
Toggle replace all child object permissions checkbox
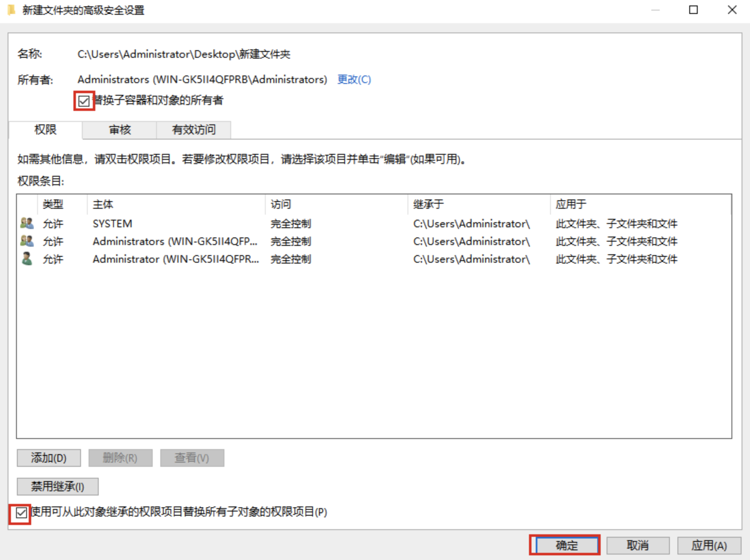[21, 513]
